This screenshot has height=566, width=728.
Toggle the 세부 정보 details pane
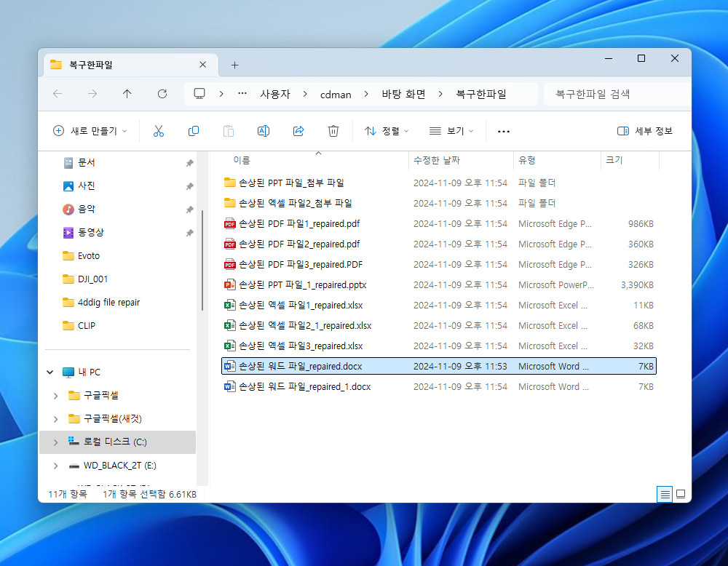[645, 131]
